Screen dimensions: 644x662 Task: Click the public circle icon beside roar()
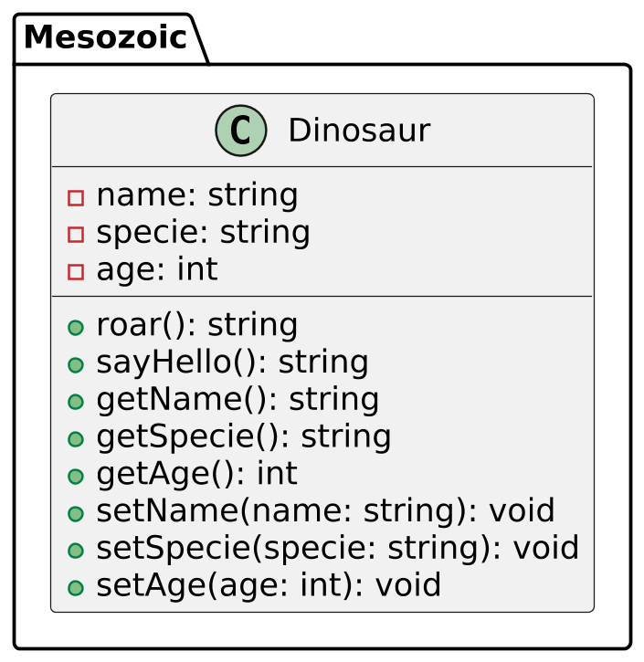tap(76, 327)
